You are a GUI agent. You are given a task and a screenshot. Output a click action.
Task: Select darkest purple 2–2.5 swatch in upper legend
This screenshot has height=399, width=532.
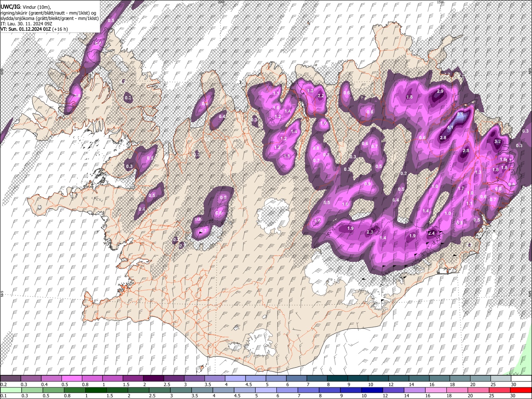[x=153, y=378]
